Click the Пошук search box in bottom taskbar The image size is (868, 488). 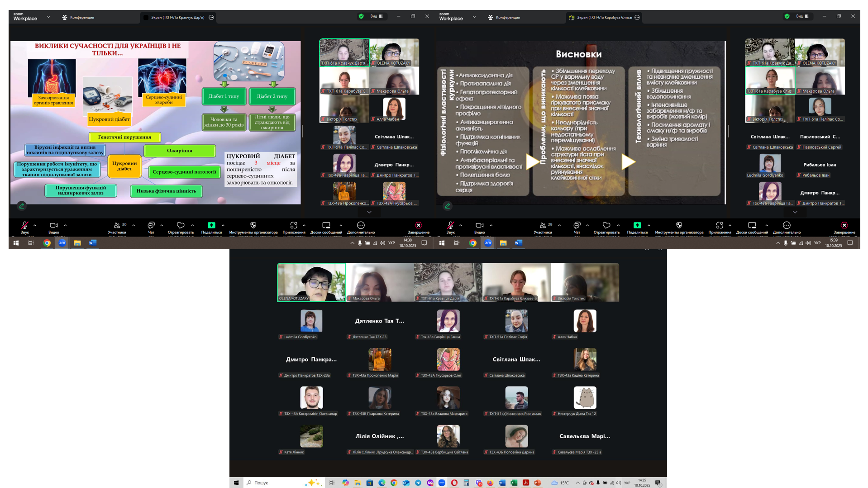(272, 483)
